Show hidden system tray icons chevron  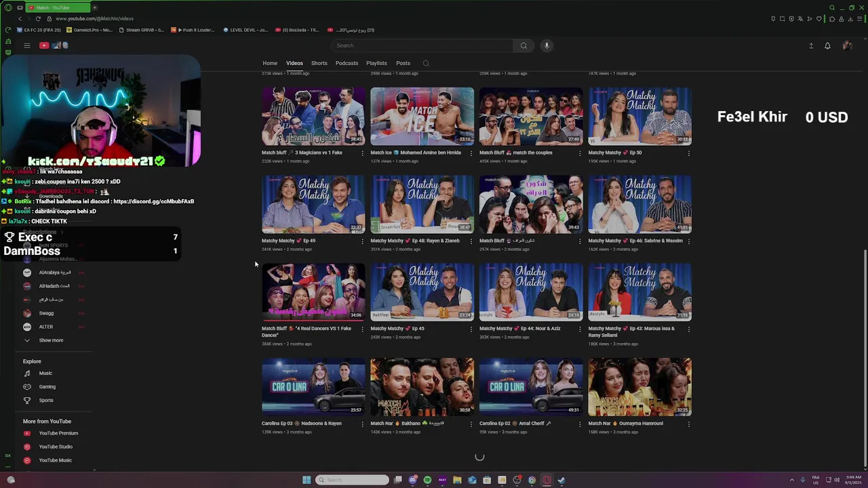792,480
